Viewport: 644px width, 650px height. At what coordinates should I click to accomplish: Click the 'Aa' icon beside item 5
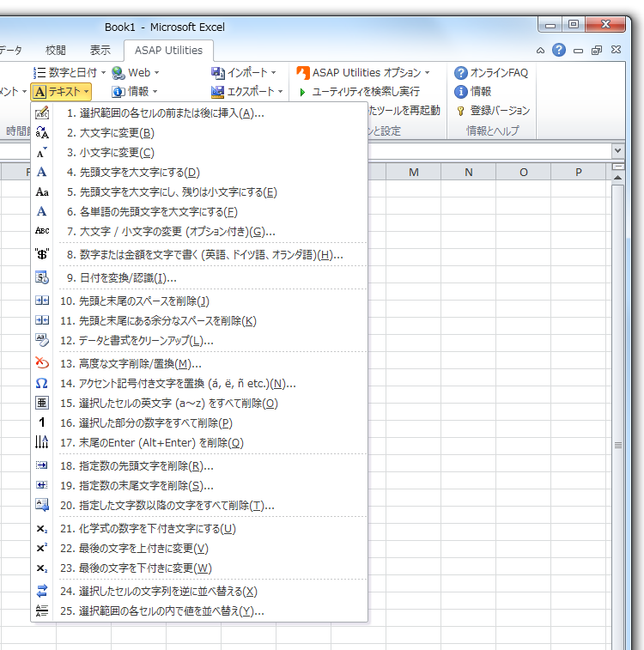tap(42, 192)
